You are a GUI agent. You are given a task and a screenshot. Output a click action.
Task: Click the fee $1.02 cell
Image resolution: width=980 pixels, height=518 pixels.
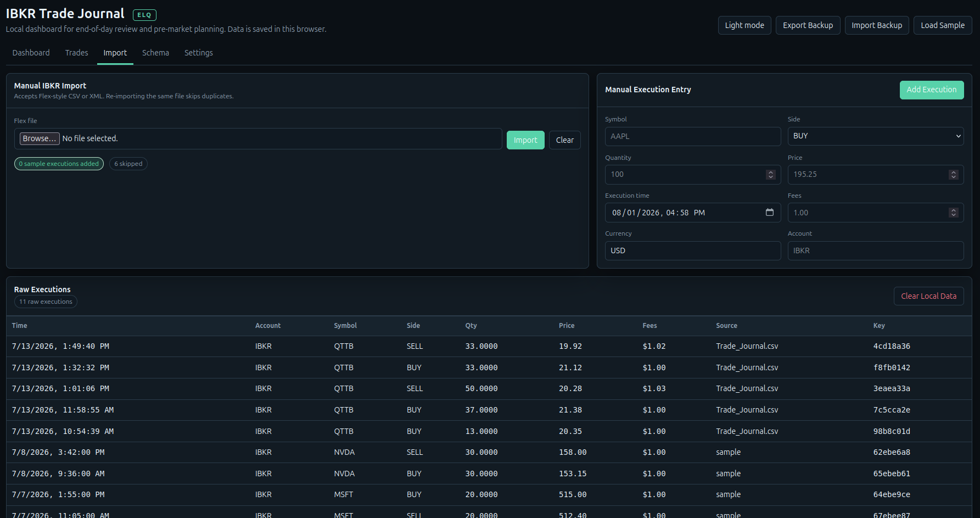(654, 347)
